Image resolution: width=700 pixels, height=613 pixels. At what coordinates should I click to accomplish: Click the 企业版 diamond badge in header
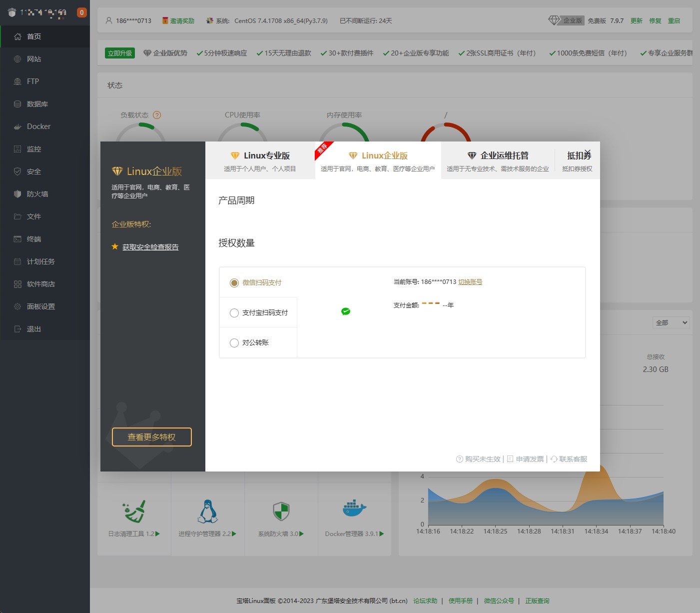click(x=566, y=20)
